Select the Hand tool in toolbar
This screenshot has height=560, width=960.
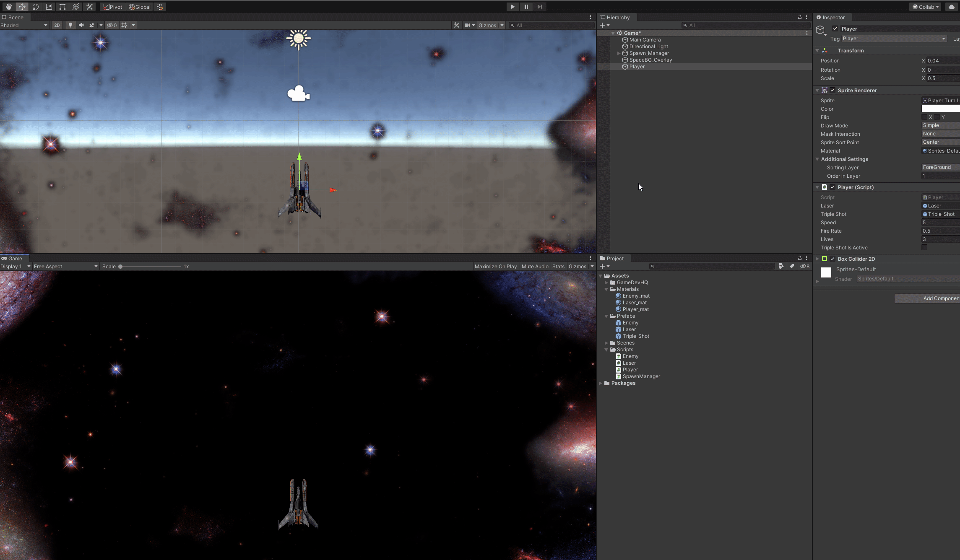[8, 7]
